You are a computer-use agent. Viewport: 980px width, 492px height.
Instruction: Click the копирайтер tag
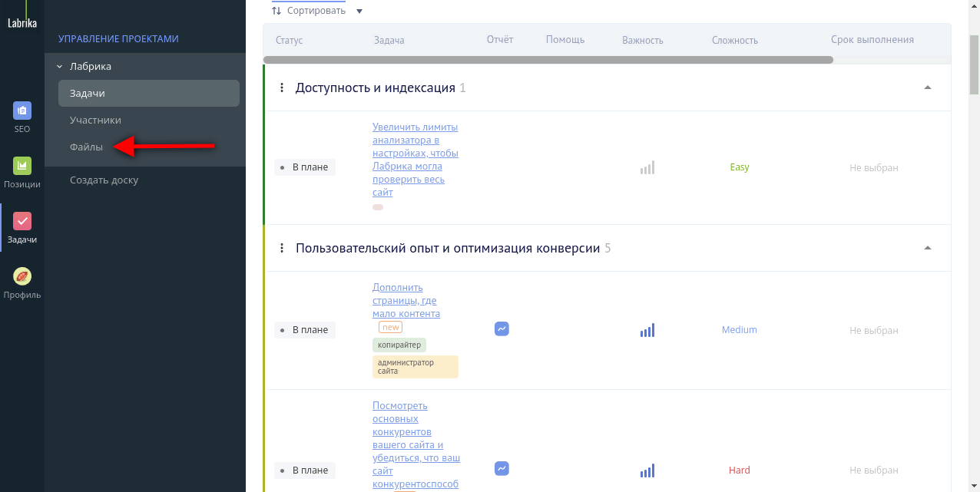click(399, 345)
